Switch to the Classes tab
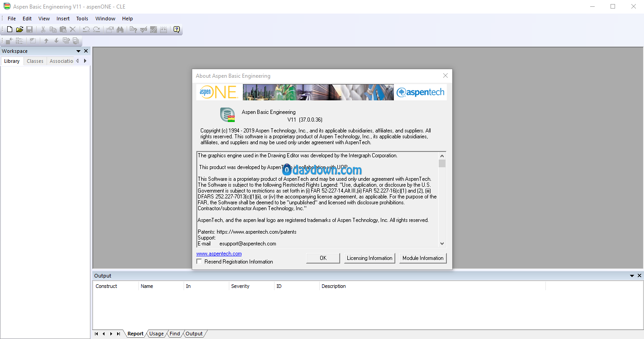 point(35,61)
